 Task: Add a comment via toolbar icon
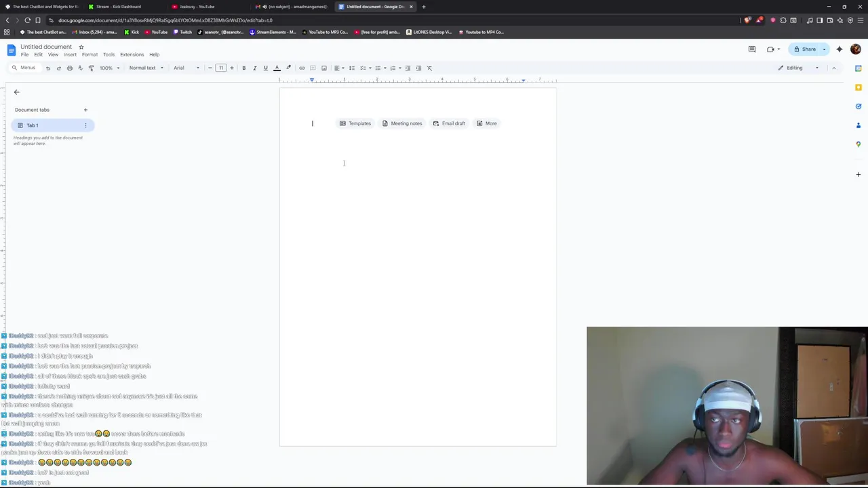pos(313,68)
